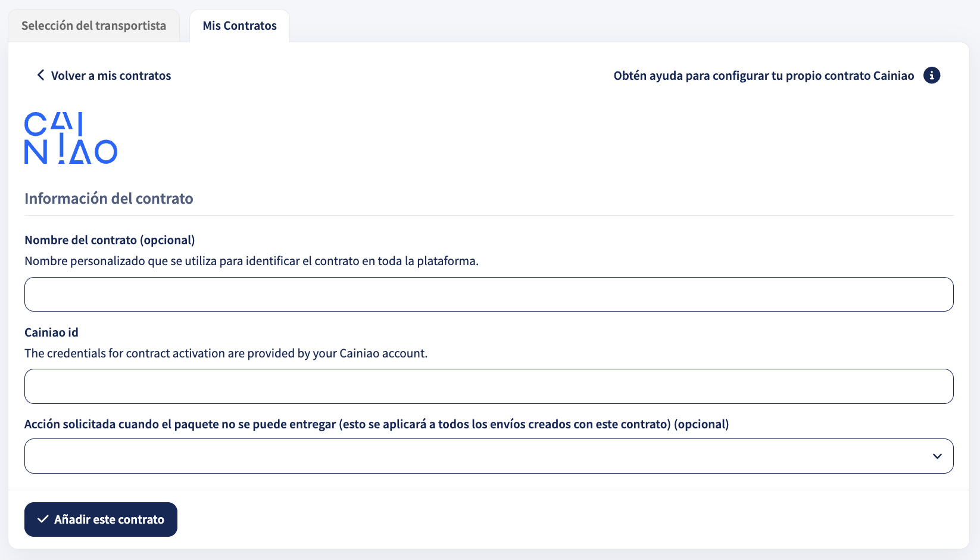Open the Obtén ayuda para configurar contrato link
980x560 pixels.
[764, 76]
